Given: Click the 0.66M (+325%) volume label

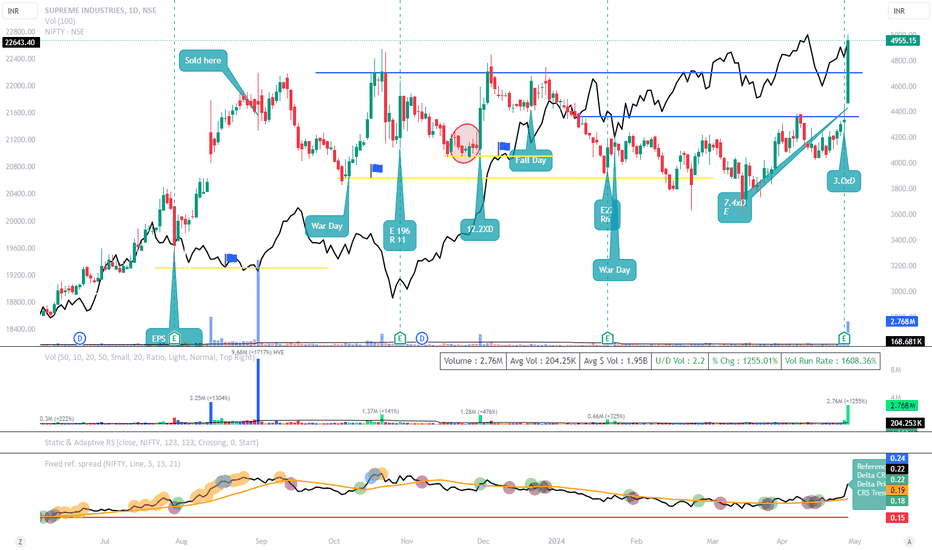Looking at the screenshot, I should tap(606, 416).
